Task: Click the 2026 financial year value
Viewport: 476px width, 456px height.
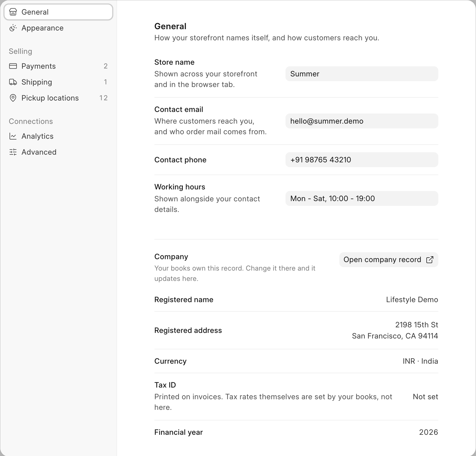Action: pos(429,432)
